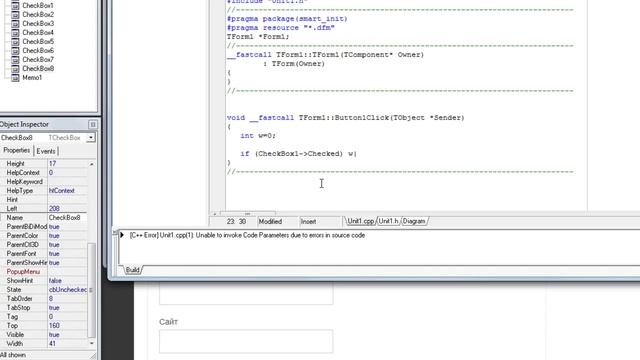Select CheckBox4 in the object tree
The image size is (640, 360).
(x=38, y=33)
